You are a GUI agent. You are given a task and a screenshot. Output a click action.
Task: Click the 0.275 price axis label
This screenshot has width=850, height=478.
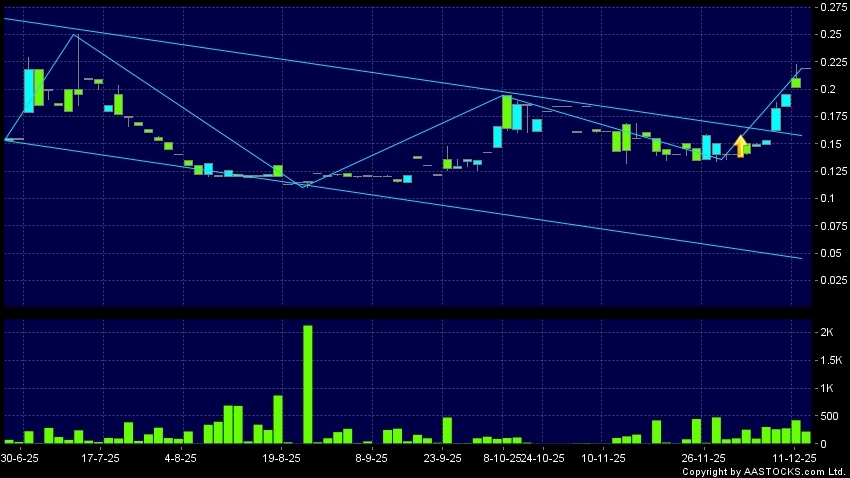pyautogui.click(x=832, y=7)
